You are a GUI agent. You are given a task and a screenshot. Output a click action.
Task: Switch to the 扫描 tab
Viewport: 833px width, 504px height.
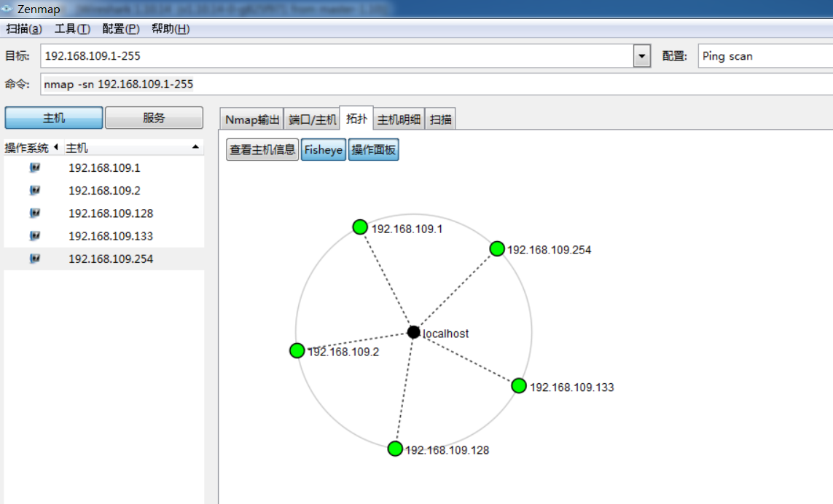click(x=440, y=119)
